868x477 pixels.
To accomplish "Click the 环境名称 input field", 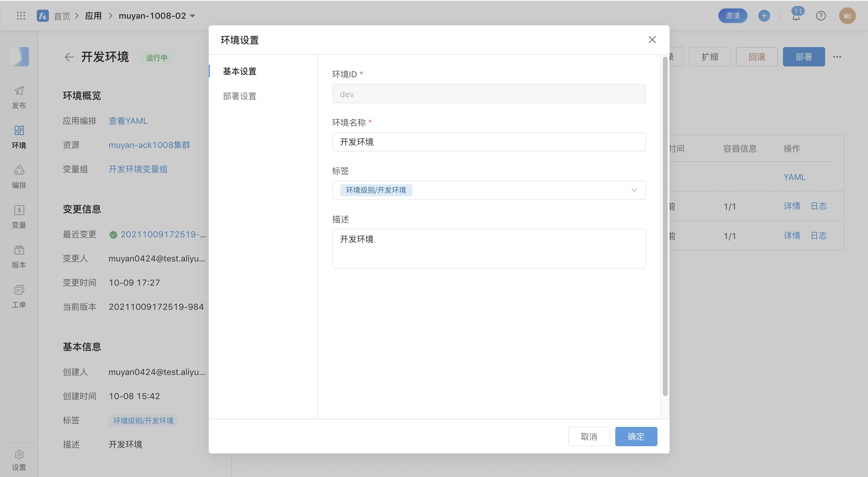I will click(x=489, y=142).
